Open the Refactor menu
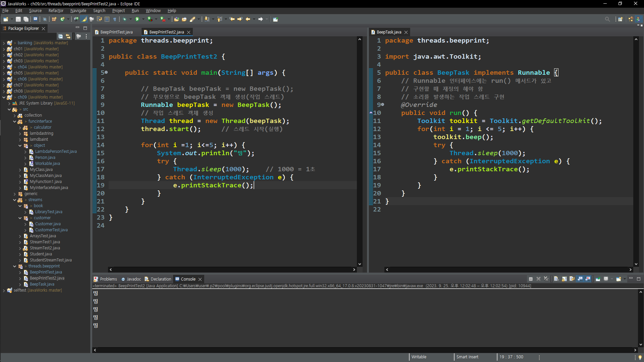The image size is (644, 362). [x=56, y=11]
